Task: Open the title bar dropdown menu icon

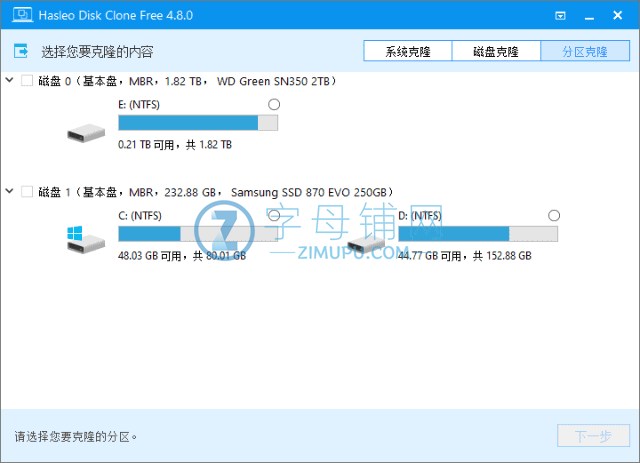Action: coord(560,16)
